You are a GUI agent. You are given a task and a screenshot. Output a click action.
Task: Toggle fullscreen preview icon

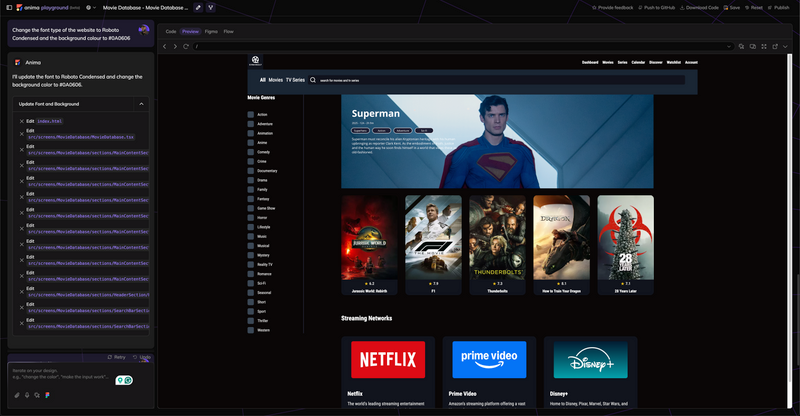tap(764, 46)
